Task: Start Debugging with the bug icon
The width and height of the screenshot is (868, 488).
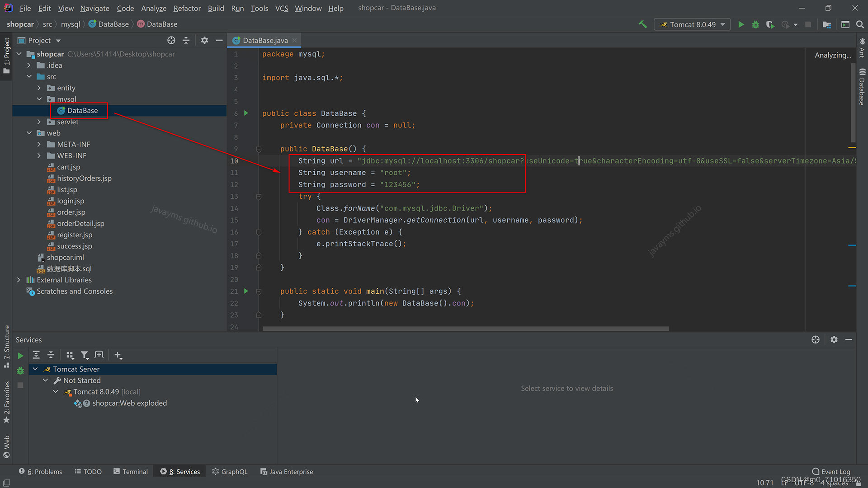Action: click(755, 24)
